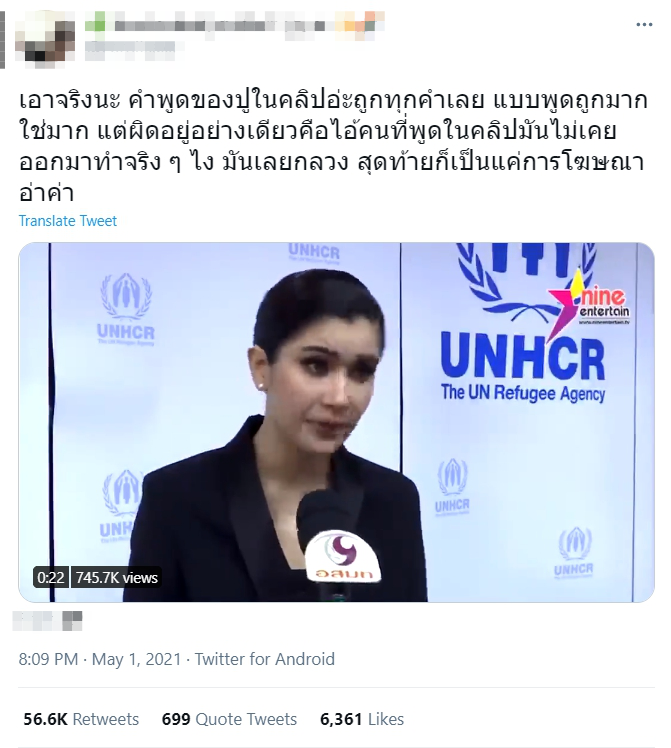Click the Thai tweet text body

(x=333, y=146)
